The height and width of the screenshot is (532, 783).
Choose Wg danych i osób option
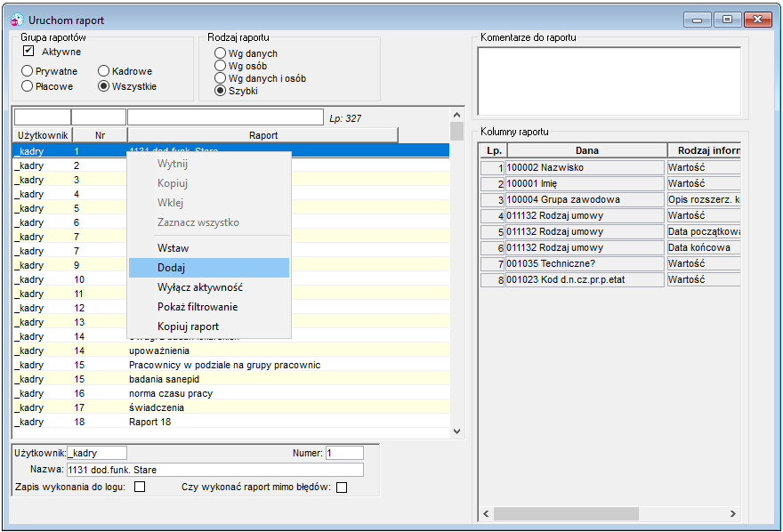point(220,78)
